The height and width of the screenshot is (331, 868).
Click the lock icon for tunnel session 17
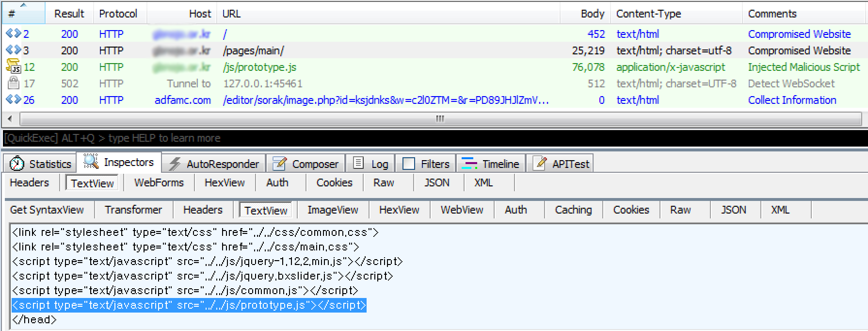click(x=13, y=83)
